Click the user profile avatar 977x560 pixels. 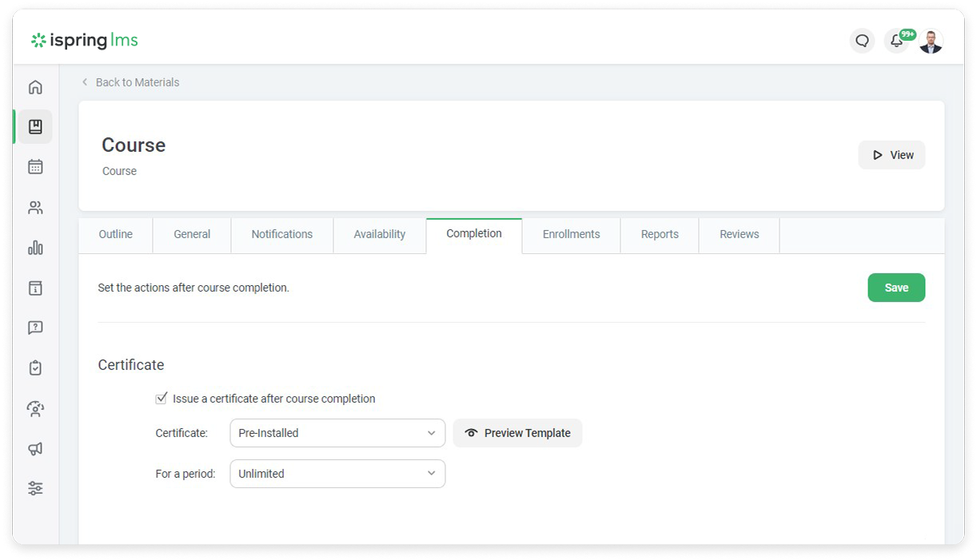930,42
